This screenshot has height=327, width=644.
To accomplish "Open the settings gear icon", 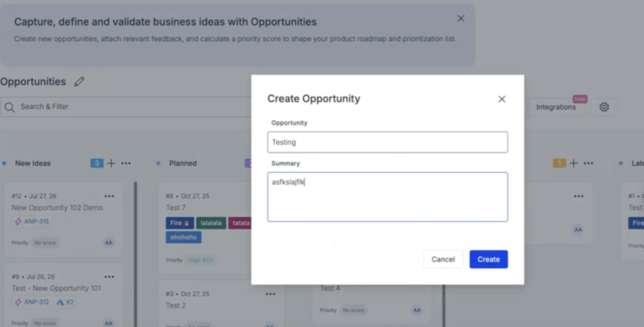I will 604,107.
